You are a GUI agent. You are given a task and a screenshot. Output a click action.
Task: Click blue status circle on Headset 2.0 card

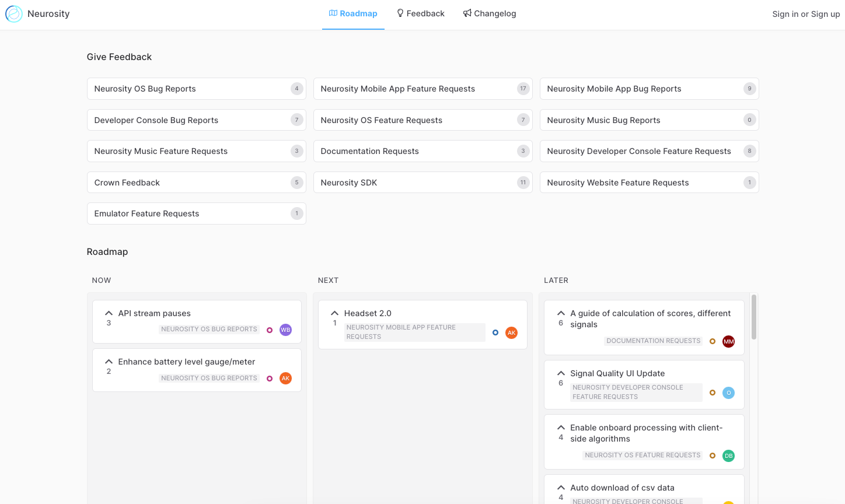click(495, 332)
